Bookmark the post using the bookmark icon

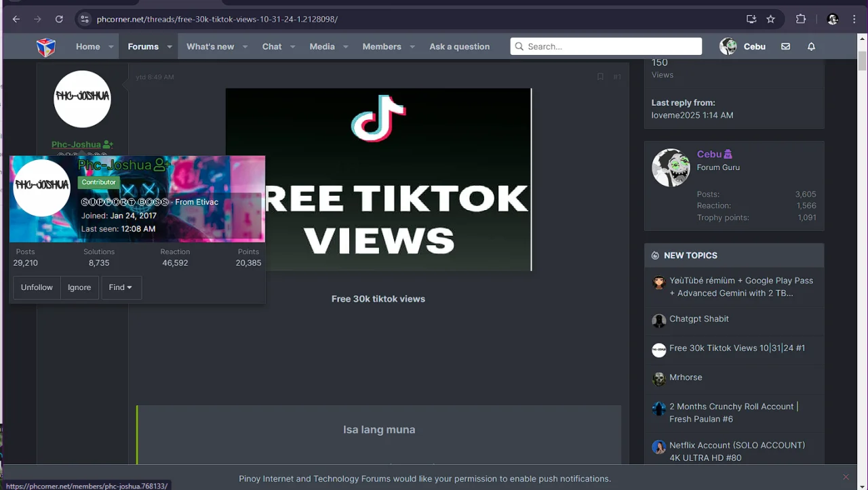pos(600,77)
